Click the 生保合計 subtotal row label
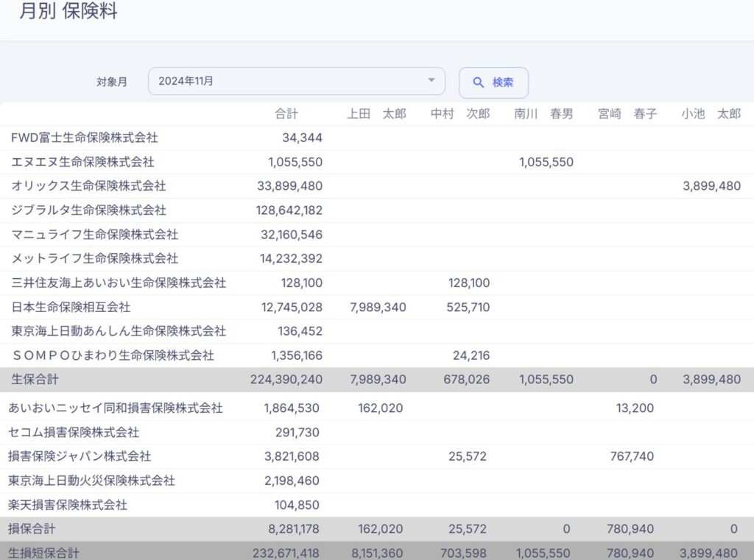Viewport: 754px width, 560px height. (33, 380)
